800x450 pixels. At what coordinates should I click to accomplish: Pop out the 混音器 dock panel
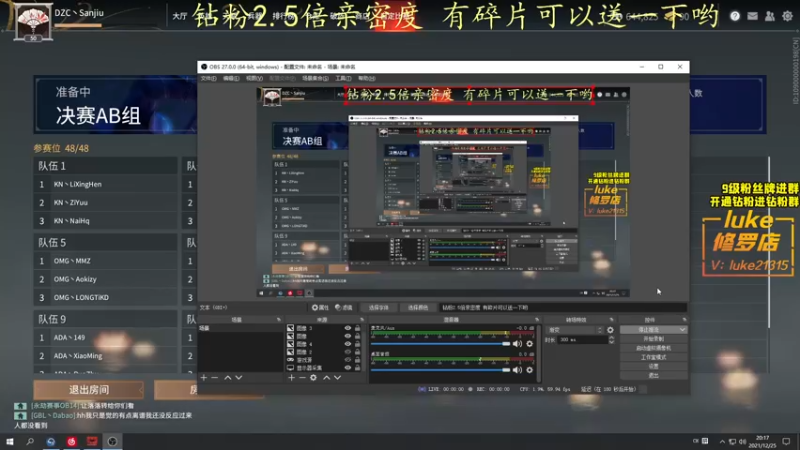[537, 320]
